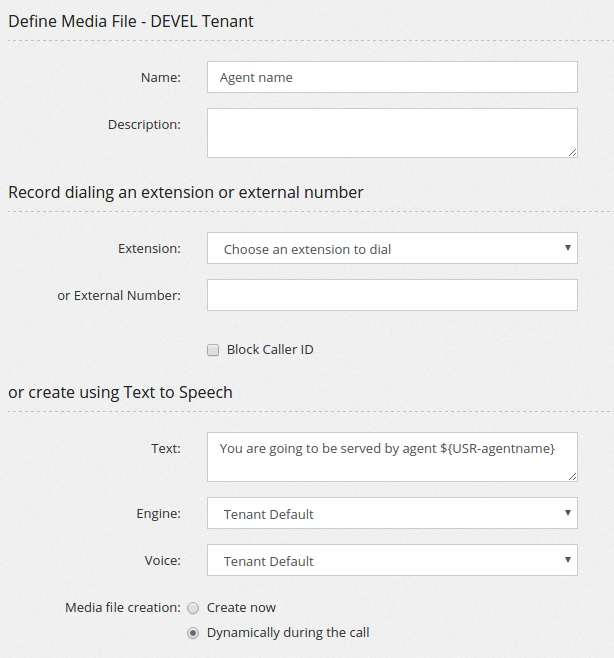
Task: Open the Voice dropdown
Action: [x=392, y=561]
